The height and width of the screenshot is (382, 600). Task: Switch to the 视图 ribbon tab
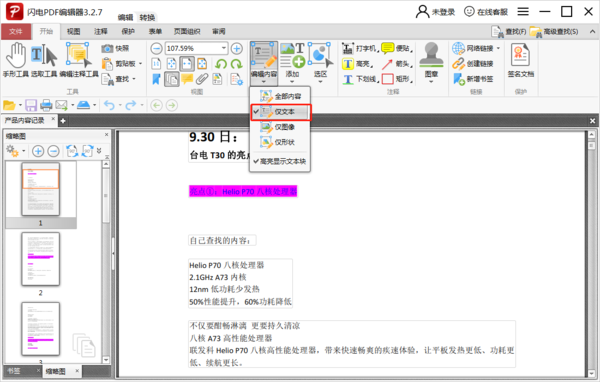(73, 31)
